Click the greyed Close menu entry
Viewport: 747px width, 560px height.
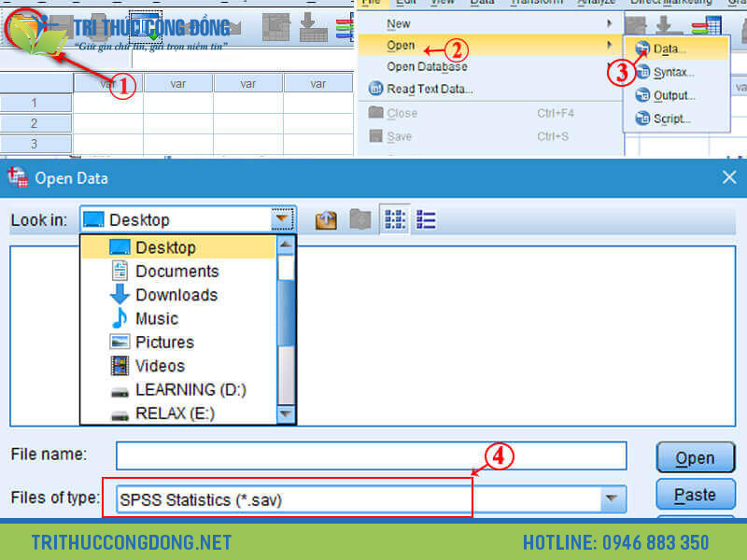pos(491,113)
